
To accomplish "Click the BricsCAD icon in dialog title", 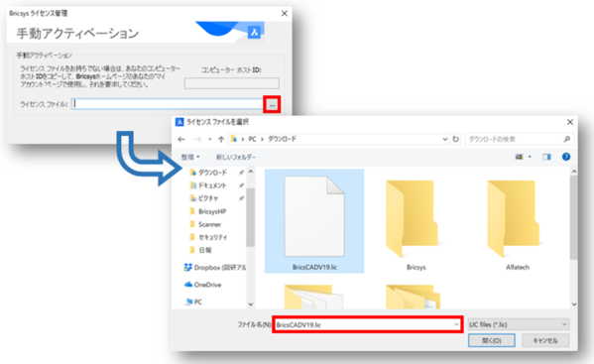I will click(179, 122).
